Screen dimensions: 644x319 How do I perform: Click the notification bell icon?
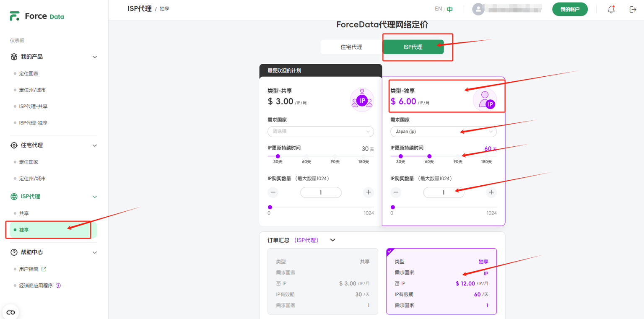[x=611, y=9]
